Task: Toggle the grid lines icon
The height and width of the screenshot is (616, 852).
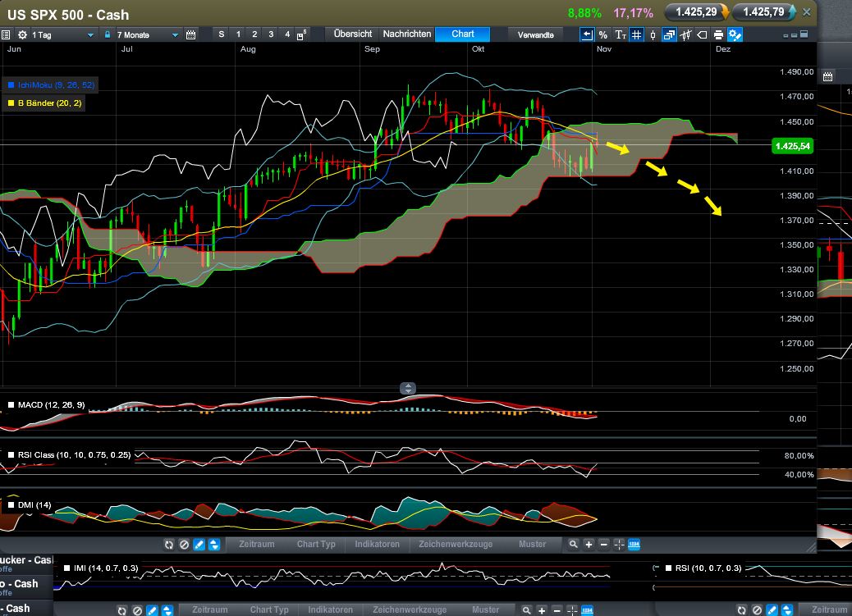Action: pyautogui.click(x=636, y=34)
